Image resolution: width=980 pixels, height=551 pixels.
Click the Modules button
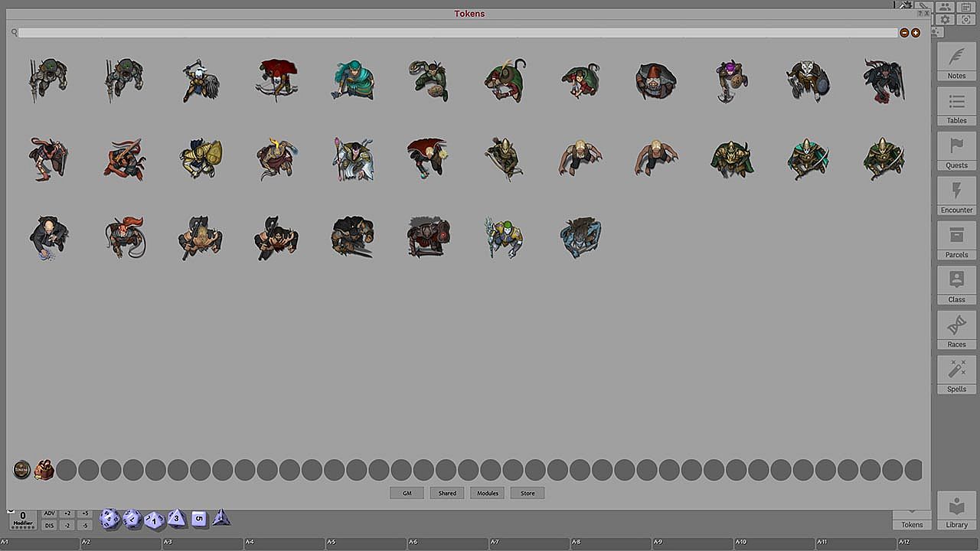coord(488,493)
